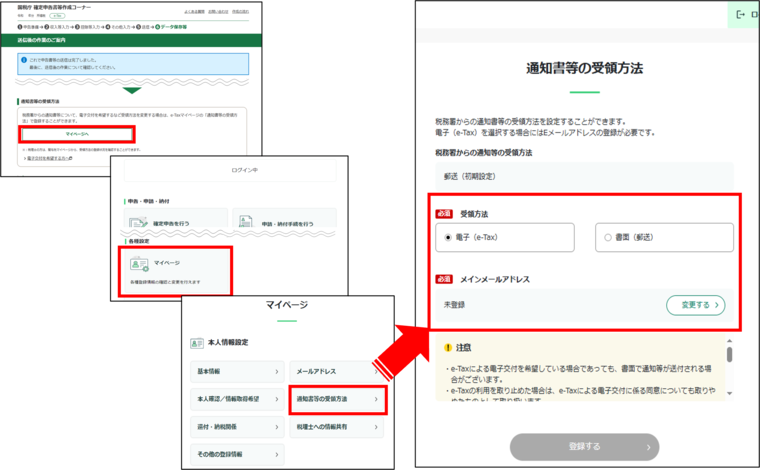This screenshot has height=470, width=760.
Task: Click the 本人情報設定 ID card icon
Action: pos(197,343)
